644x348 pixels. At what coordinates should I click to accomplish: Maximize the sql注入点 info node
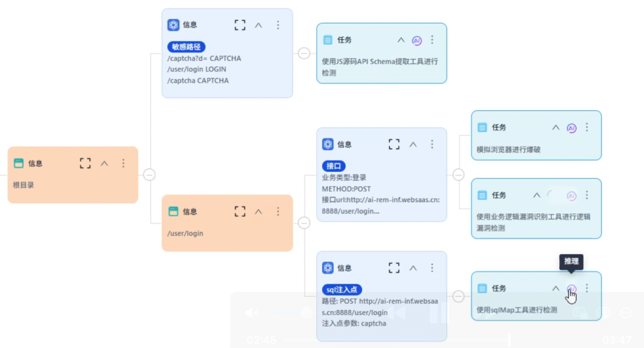[x=394, y=268]
